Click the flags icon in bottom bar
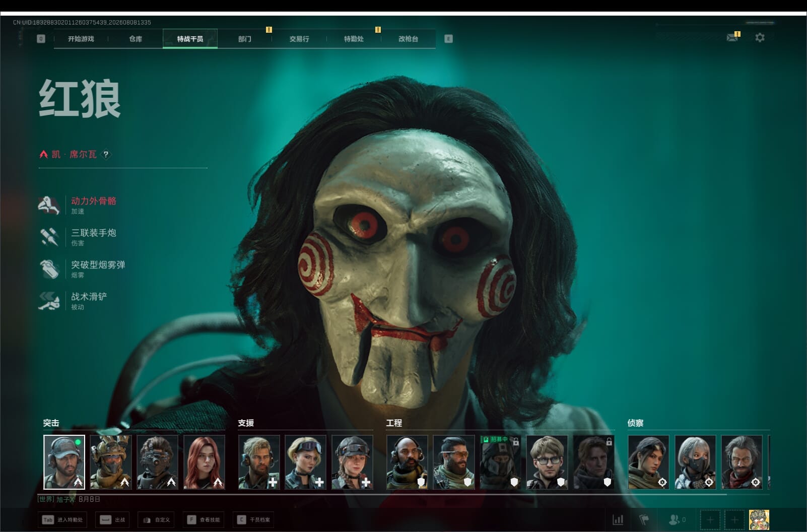807x532 pixels. pos(644,519)
